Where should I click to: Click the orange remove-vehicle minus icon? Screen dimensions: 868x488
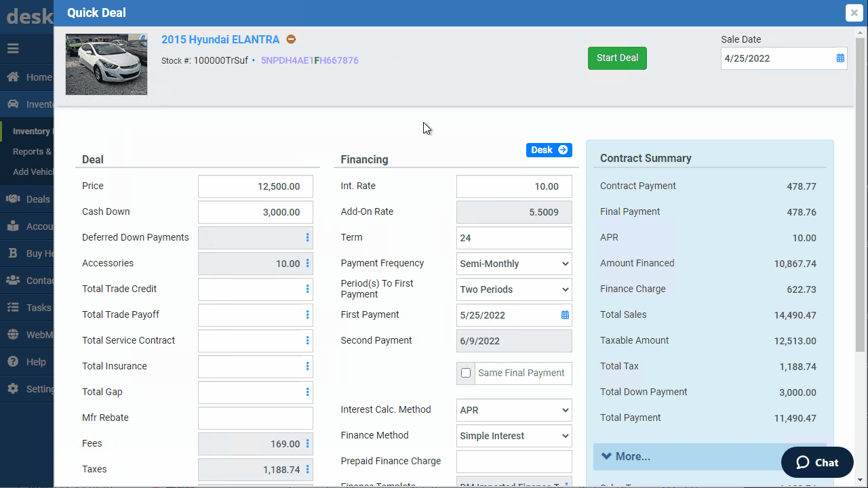291,39
